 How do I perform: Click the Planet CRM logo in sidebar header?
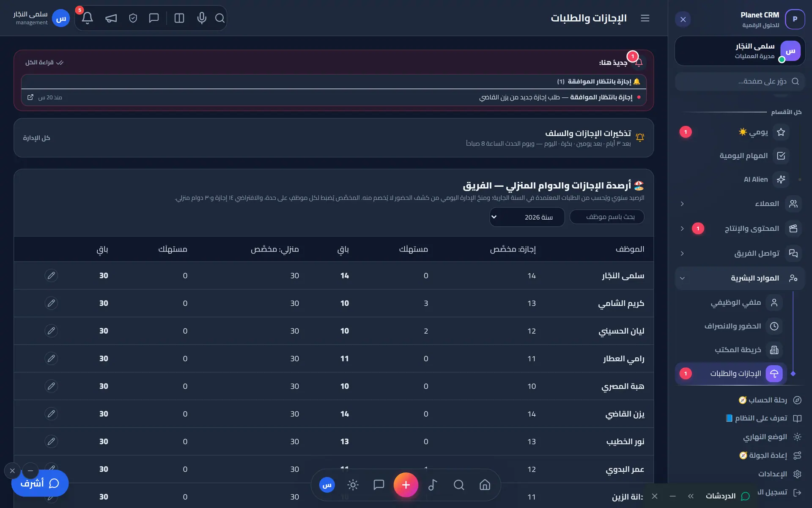795,19
